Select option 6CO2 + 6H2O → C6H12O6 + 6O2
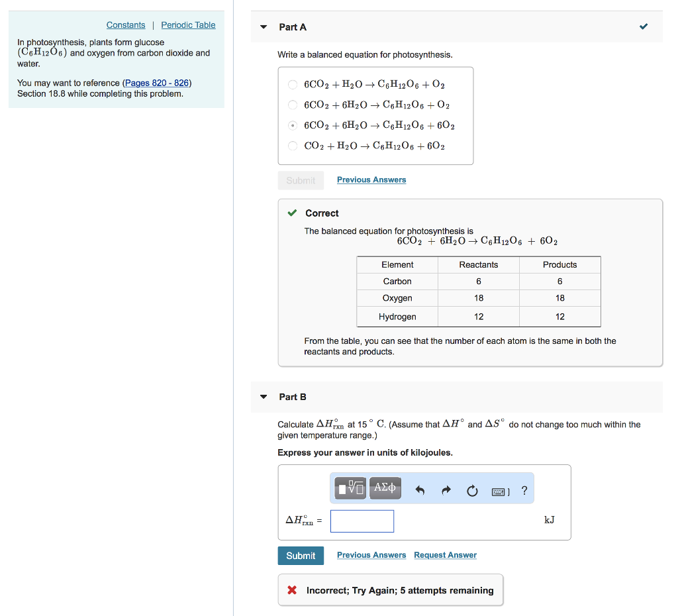This screenshot has width=678, height=616. coord(293,125)
